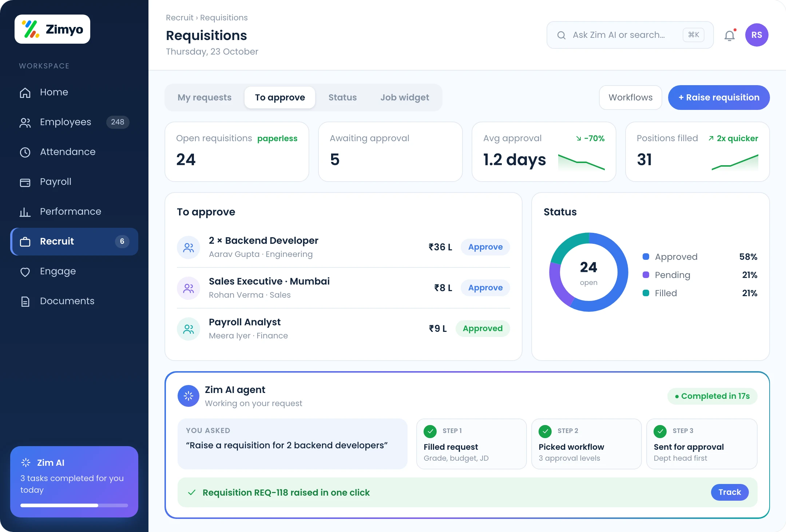Click the Step 1 green checkmark

coord(430,431)
